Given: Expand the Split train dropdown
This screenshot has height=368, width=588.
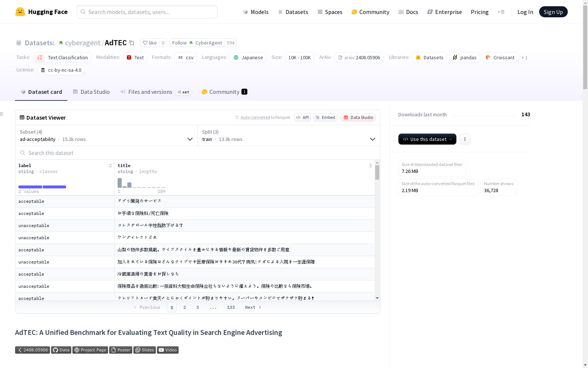Looking at the screenshot, I should click(x=289, y=135).
